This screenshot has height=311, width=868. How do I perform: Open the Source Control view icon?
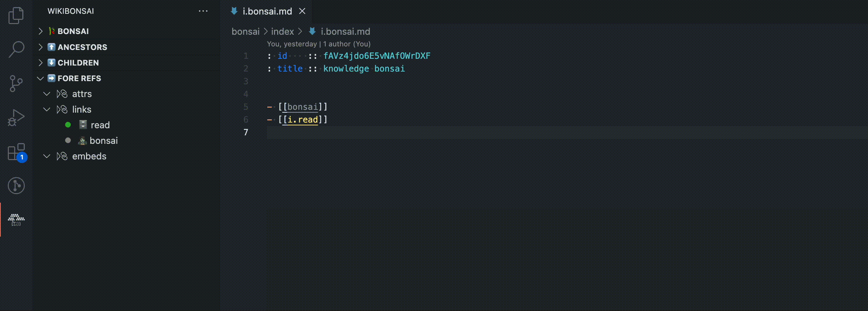coord(16,84)
